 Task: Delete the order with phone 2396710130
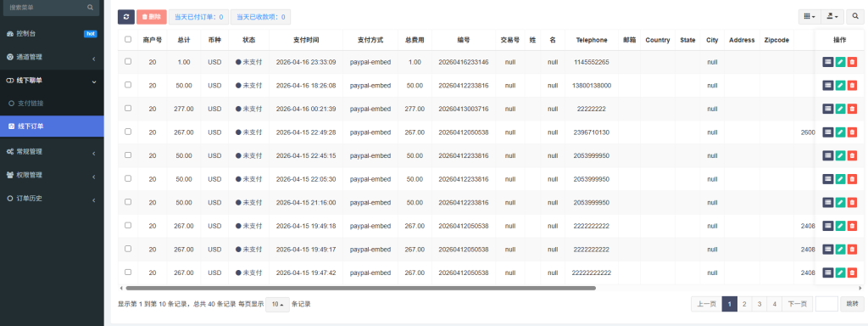click(852, 132)
